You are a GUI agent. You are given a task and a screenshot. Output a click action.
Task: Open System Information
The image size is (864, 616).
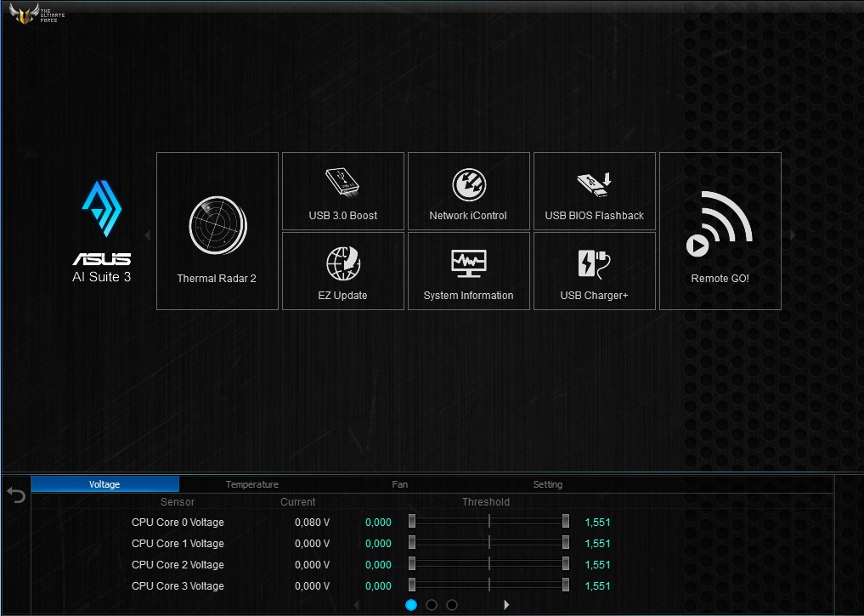click(468, 271)
